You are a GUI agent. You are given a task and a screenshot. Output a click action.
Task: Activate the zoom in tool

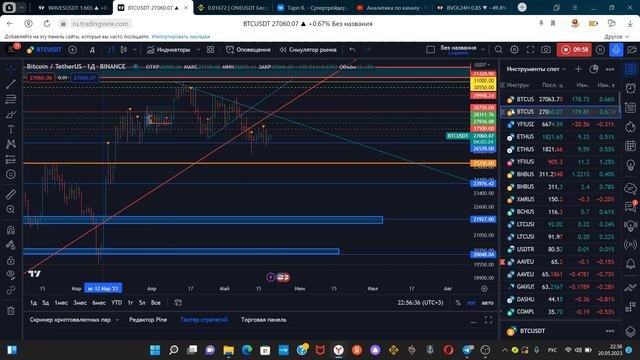[x=11, y=209]
